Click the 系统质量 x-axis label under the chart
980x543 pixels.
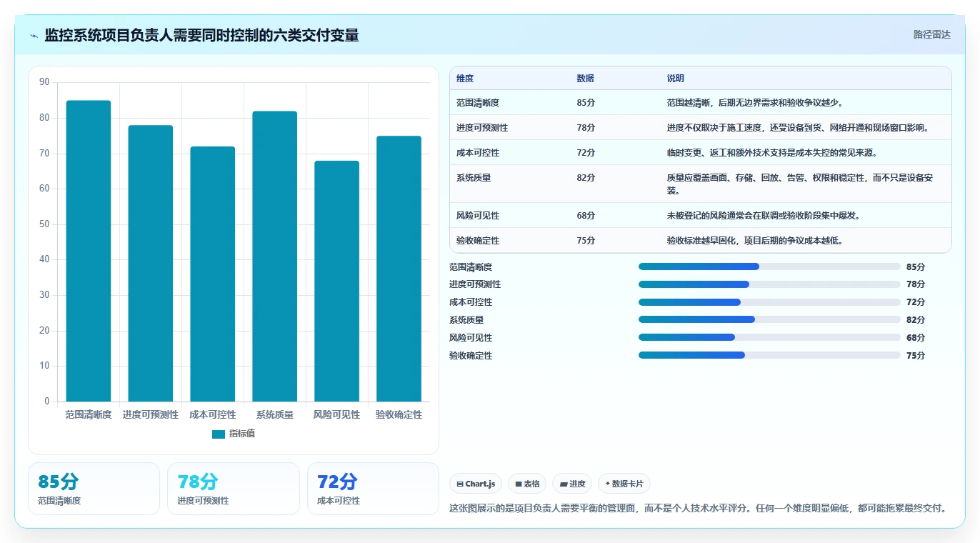tap(275, 414)
